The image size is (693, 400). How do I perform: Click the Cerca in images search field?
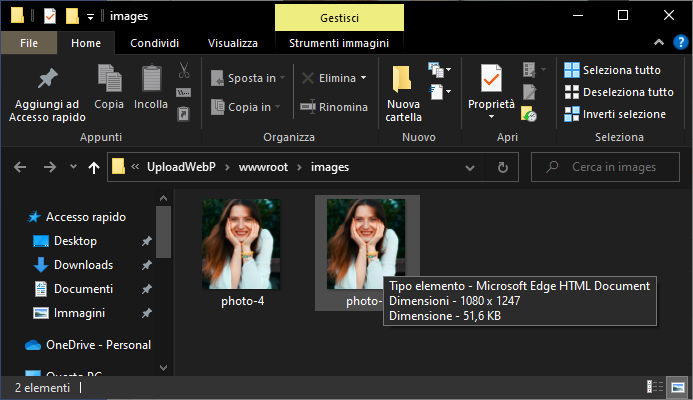click(605, 167)
